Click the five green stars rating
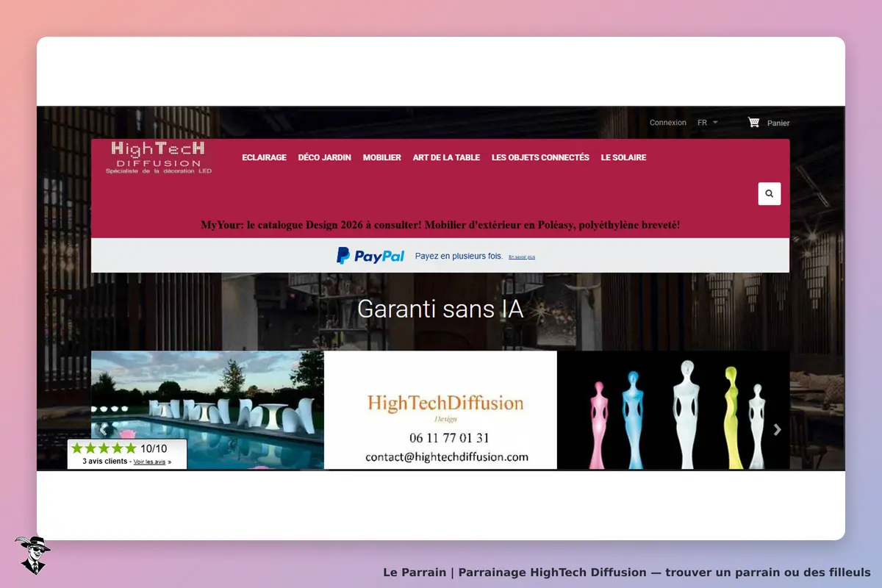This screenshot has height=588, width=882. 104,448
